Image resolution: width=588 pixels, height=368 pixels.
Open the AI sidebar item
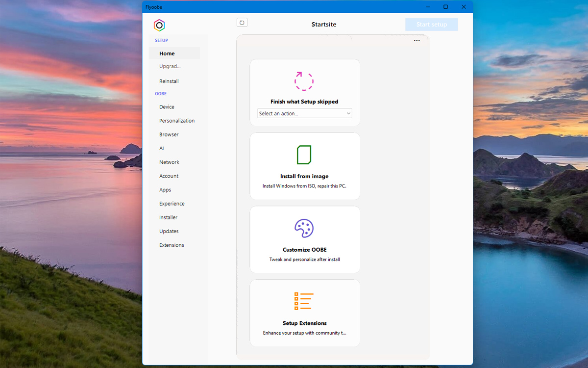[162, 148]
